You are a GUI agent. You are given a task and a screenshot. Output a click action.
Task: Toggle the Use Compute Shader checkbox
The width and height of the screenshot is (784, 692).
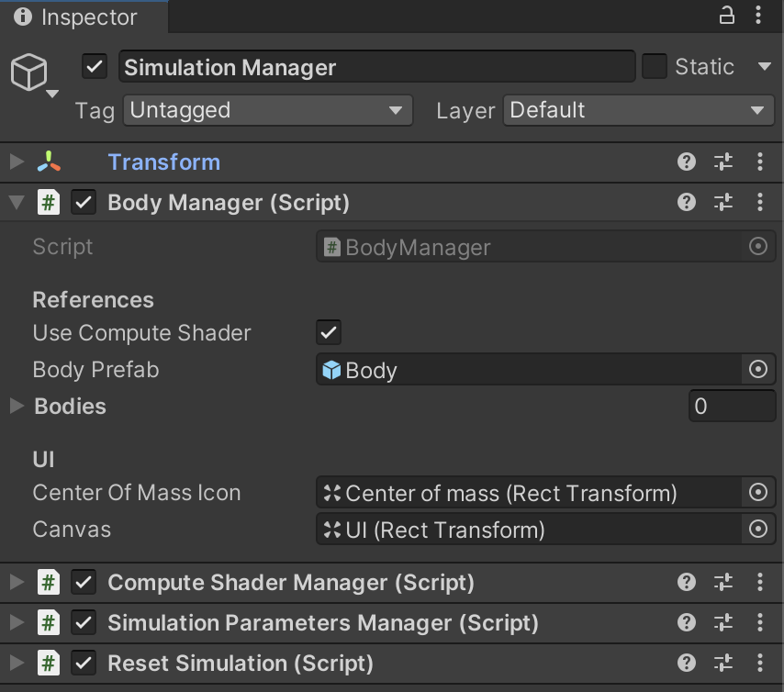(x=328, y=333)
